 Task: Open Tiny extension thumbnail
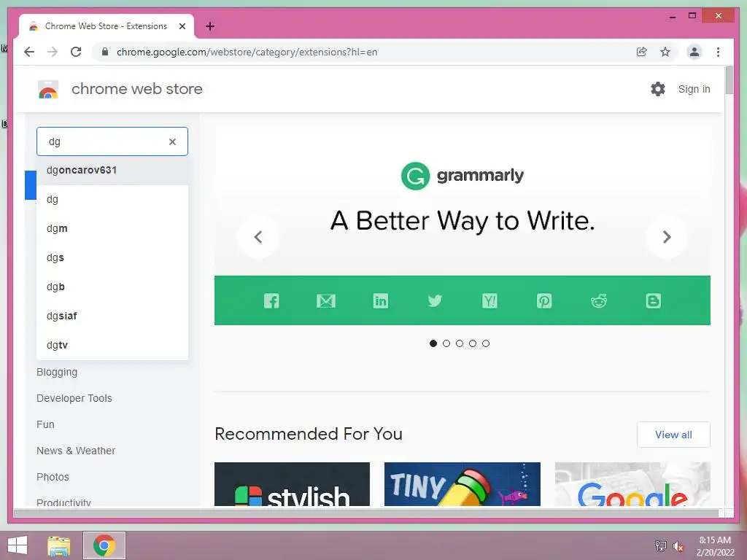click(462, 484)
